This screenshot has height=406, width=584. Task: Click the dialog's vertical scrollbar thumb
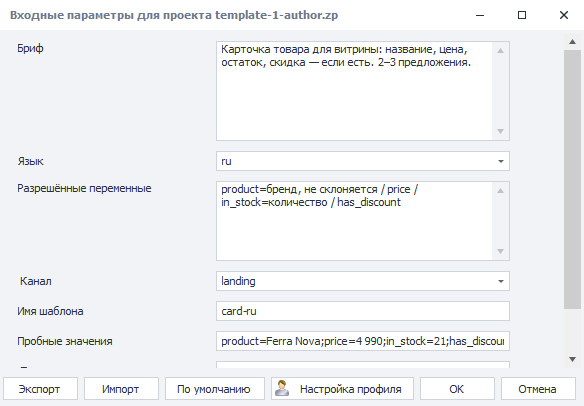coord(572,179)
